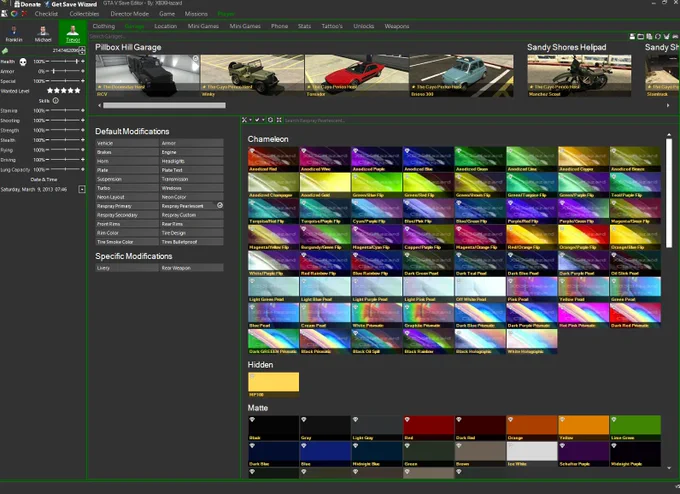680x494 pixels.
Task: Click the minus button on the Driving slider
Action: coord(48,160)
